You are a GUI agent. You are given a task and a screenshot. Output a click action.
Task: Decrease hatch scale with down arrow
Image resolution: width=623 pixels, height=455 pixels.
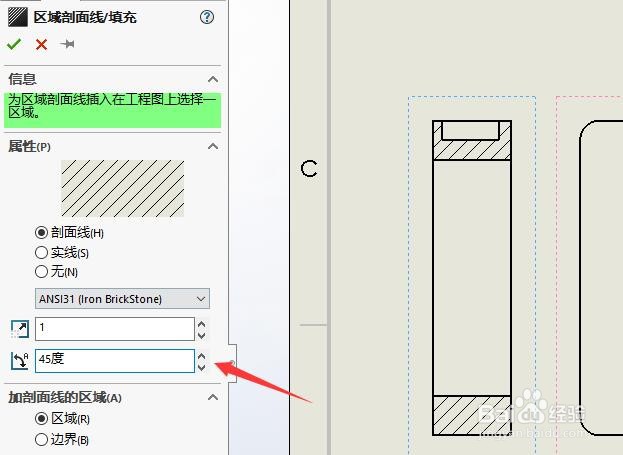[201, 335]
